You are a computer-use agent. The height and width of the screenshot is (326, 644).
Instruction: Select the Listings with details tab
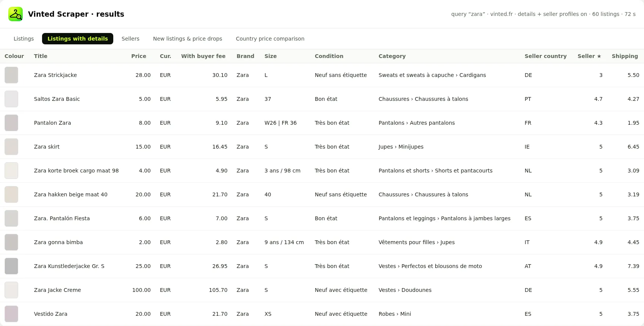(x=78, y=39)
